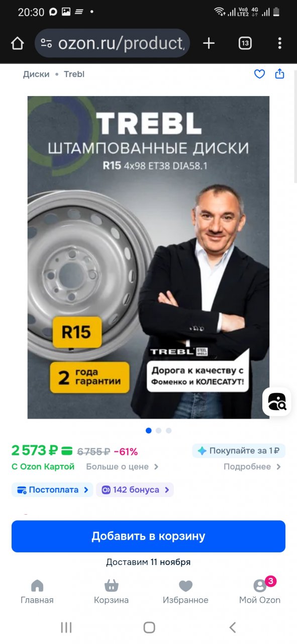The image size is (297, 644).
Task: Open the visual similar-search icon
Action: tap(277, 401)
